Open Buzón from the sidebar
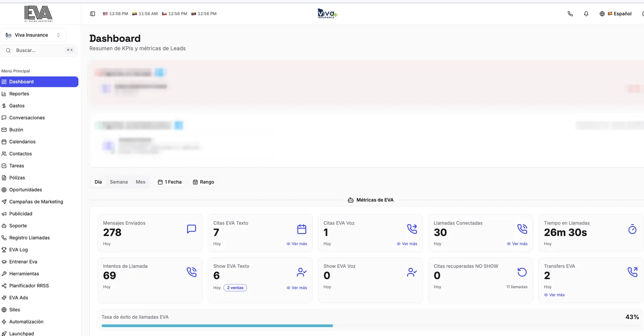Image resolution: width=644 pixels, height=336 pixels. click(39, 130)
